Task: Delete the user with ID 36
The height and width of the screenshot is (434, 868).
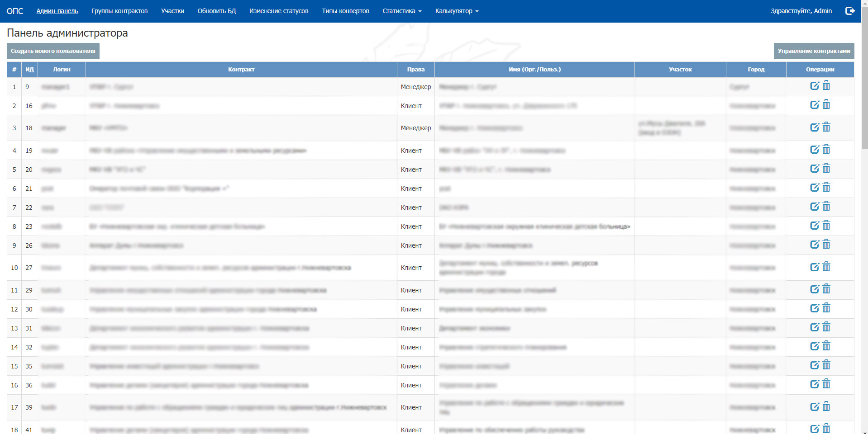Action: coord(826,384)
